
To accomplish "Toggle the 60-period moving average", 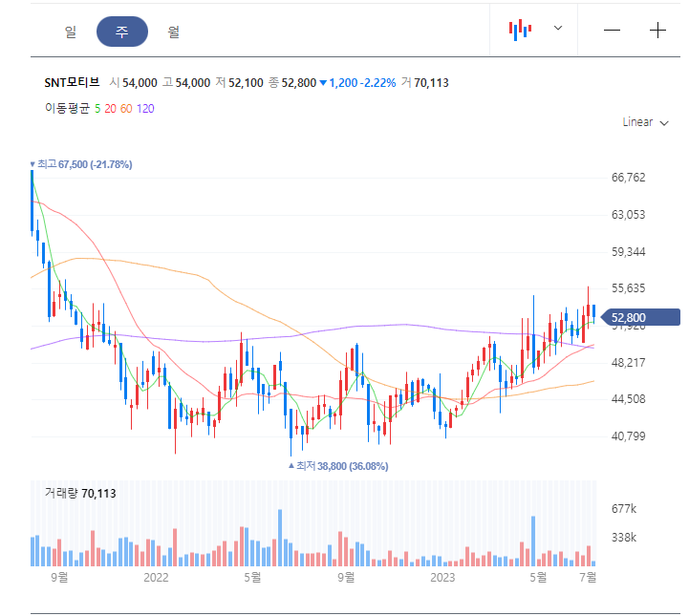I will (x=126, y=109).
